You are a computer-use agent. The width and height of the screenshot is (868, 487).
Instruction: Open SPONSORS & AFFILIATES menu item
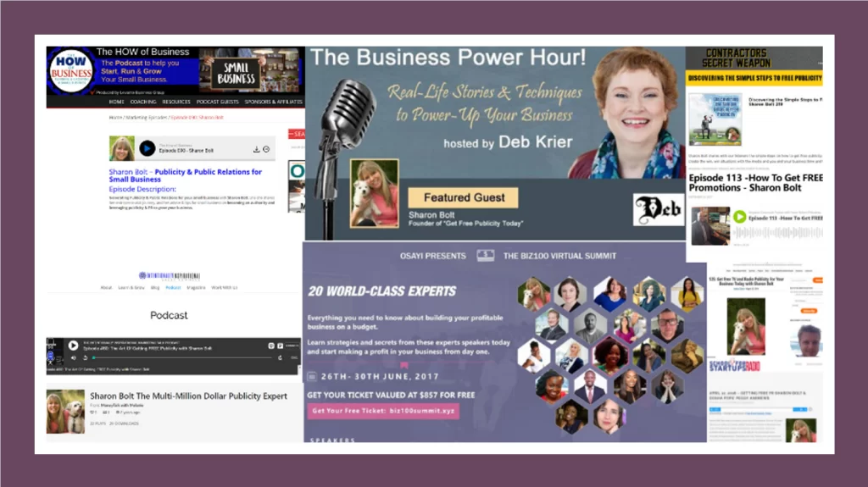tap(274, 102)
